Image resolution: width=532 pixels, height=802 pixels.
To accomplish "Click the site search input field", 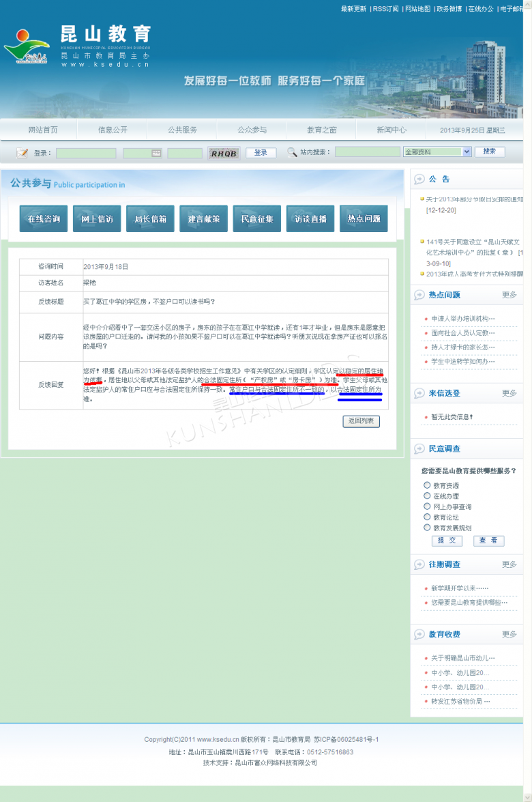I will point(367,152).
